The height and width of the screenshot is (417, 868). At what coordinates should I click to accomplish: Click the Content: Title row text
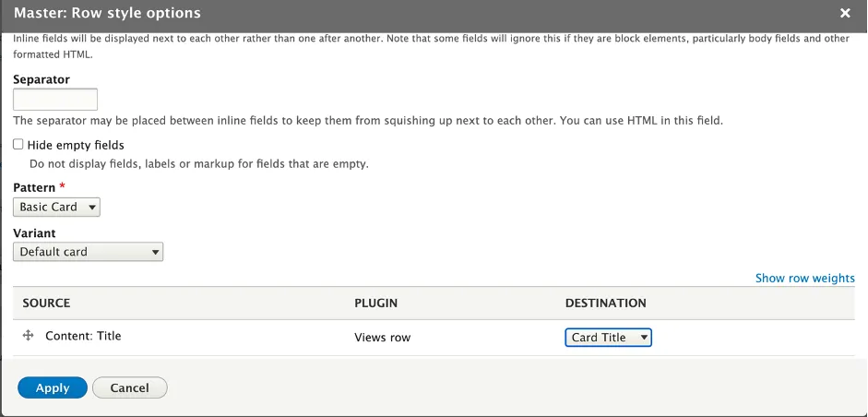tap(83, 336)
